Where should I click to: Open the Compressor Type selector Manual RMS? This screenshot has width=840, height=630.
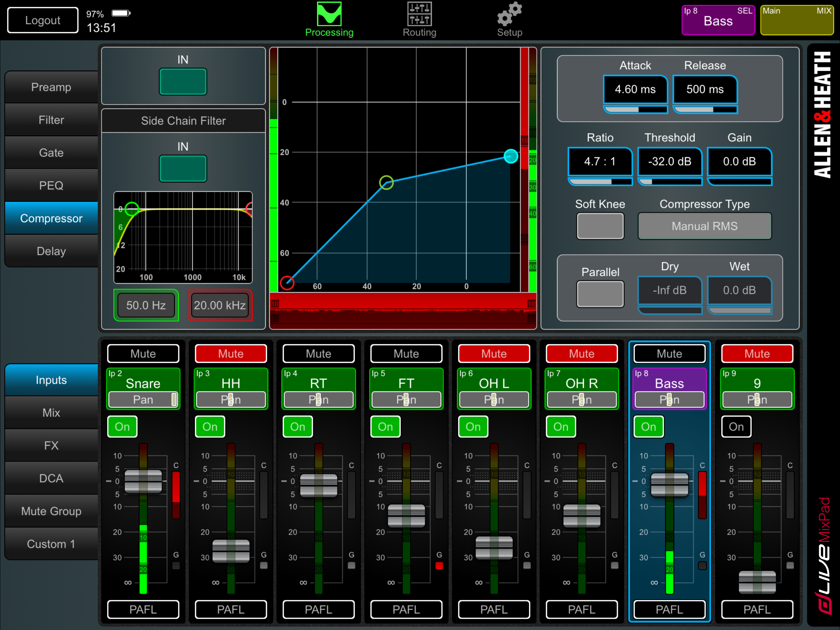coord(704,226)
